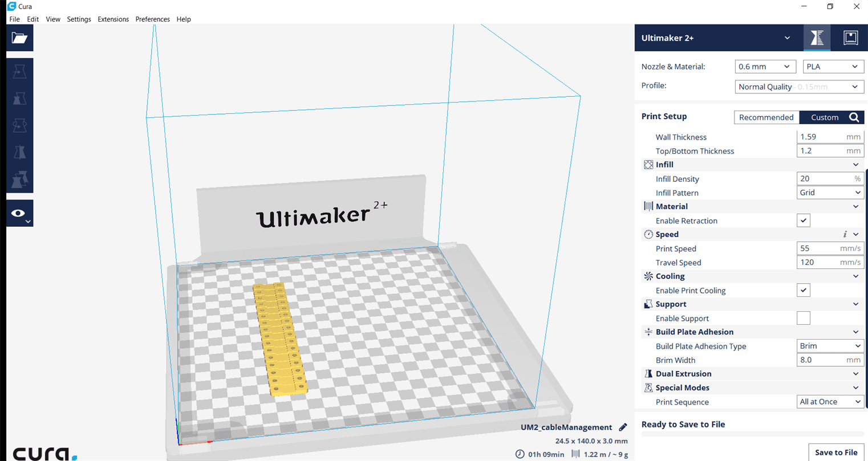868x461 pixels.
Task: Click the filament usage icon
Action: click(575, 454)
